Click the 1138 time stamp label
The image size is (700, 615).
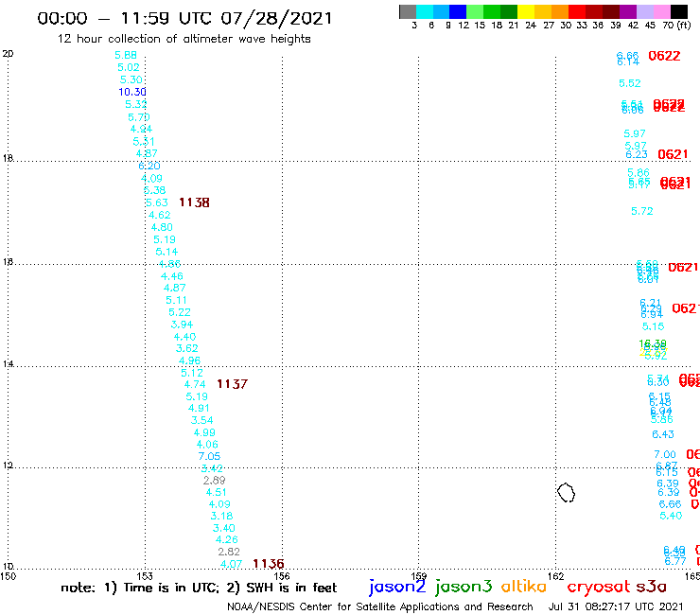point(194,202)
